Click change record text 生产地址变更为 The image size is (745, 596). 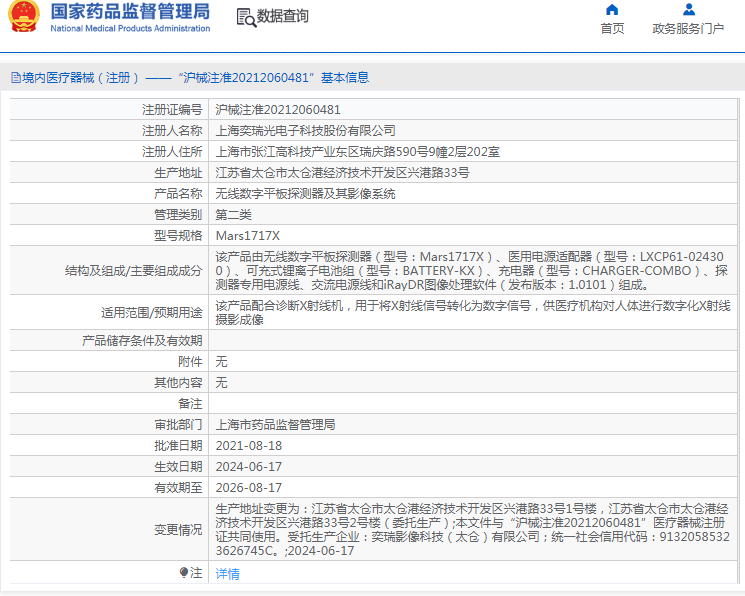(472, 529)
